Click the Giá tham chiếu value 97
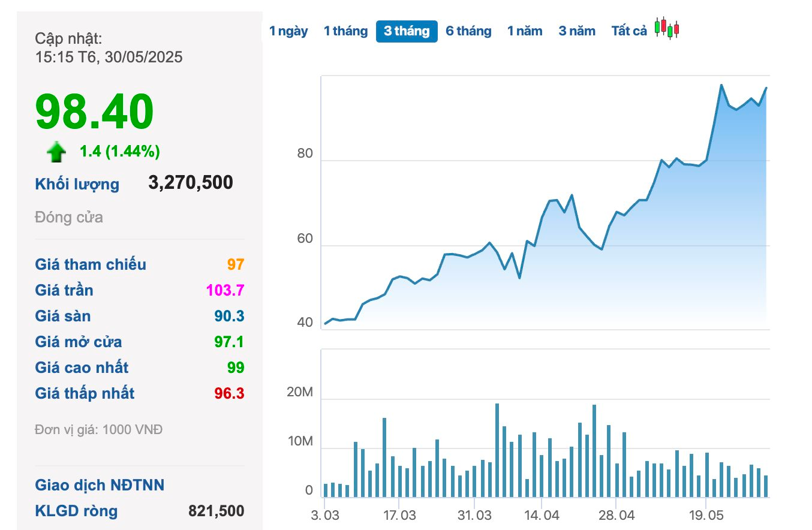 tap(236, 265)
